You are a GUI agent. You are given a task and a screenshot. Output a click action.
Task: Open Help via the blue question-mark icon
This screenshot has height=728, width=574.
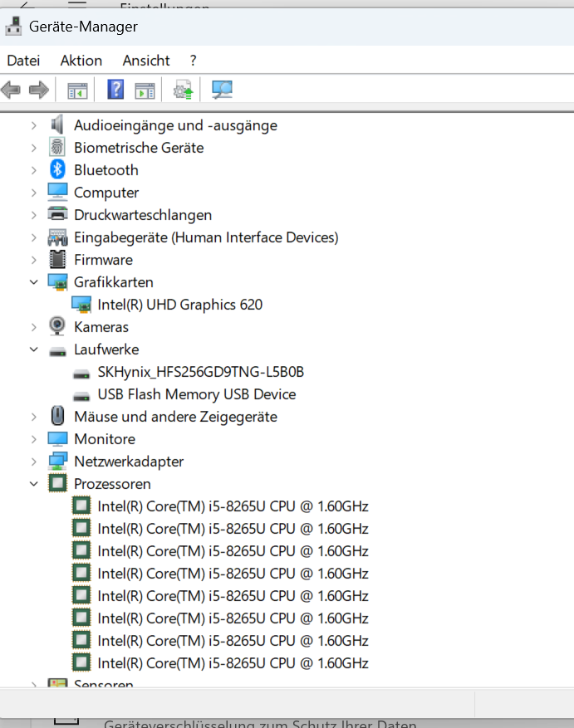115,89
